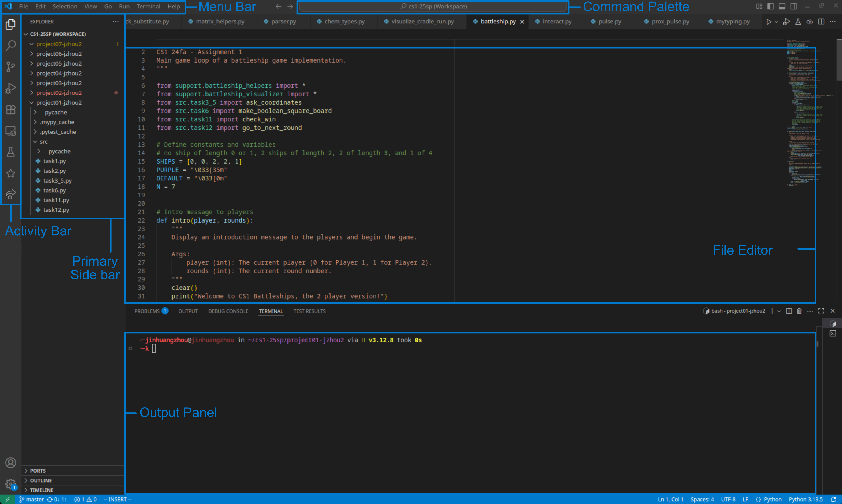Click the Run Python File play button
The image size is (842, 504).
pos(769,22)
